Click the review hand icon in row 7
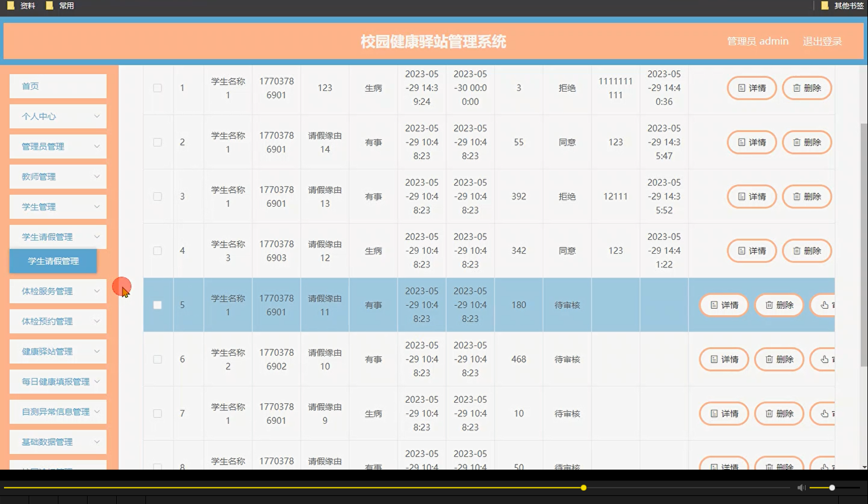 tap(824, 414)
